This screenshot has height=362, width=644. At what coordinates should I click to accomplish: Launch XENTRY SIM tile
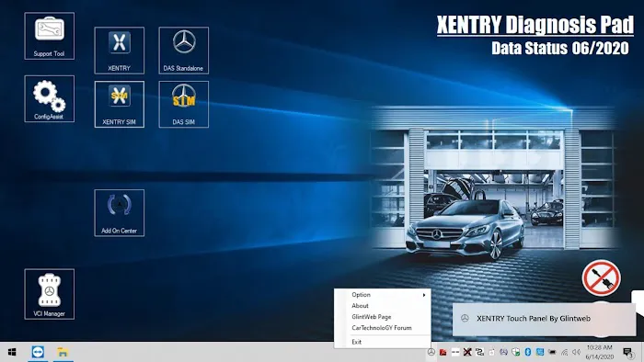(119, 104)
